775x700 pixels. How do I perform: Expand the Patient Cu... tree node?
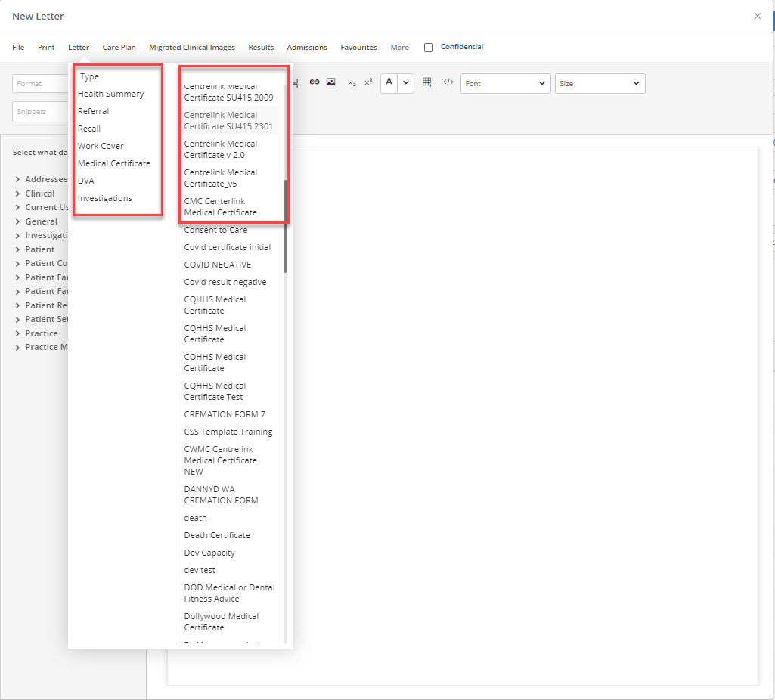(18, 263)
